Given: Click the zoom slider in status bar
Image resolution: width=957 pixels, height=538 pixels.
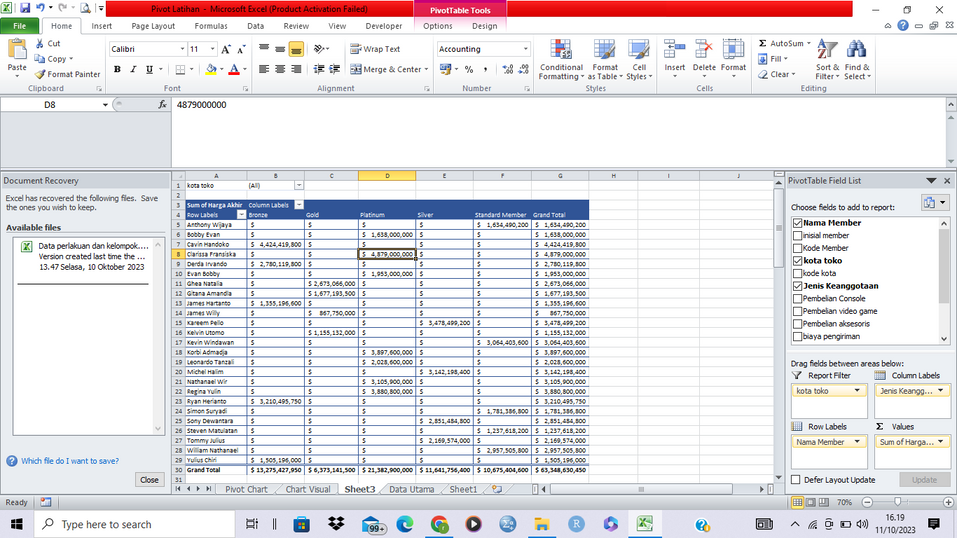Looking at the screenshot, I should tap(897, 502).
